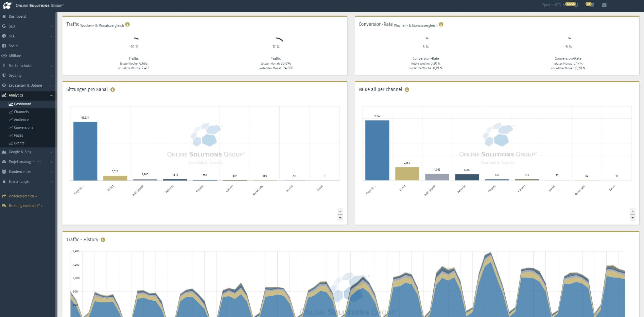This screenshot has width=644, height=317.
Task: Click the shield icon beside Security
Action: point(4,75)
